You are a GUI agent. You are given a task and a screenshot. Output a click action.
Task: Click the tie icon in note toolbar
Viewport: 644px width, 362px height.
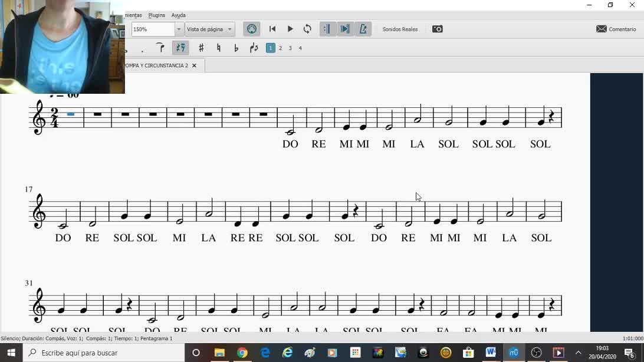(x=160, y=48)
